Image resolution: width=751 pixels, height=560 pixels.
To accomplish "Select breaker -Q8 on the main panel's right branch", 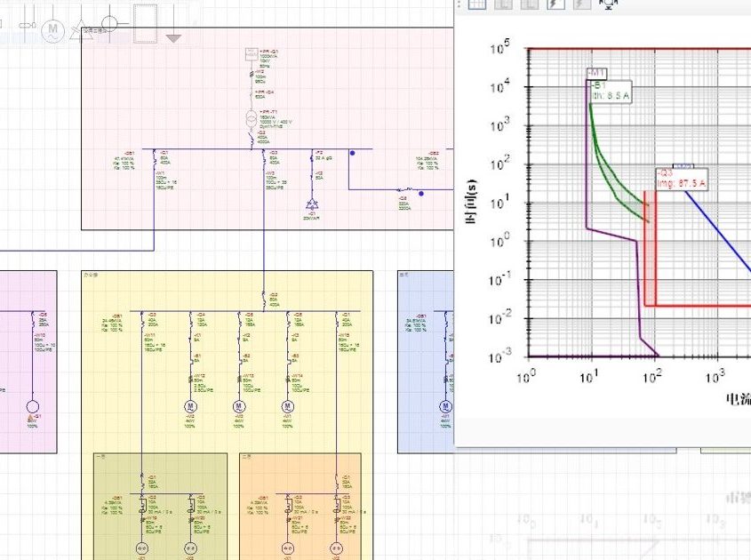I will 405,189.
